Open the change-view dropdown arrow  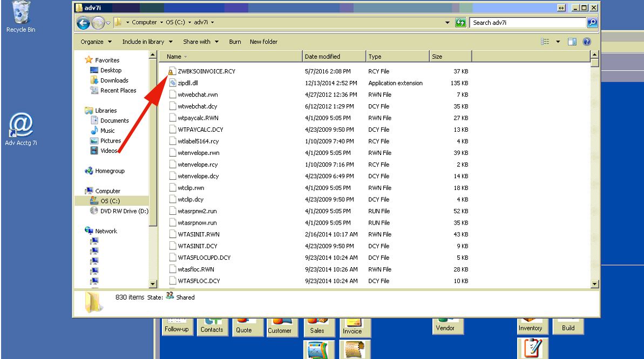(x=558, y=41)
